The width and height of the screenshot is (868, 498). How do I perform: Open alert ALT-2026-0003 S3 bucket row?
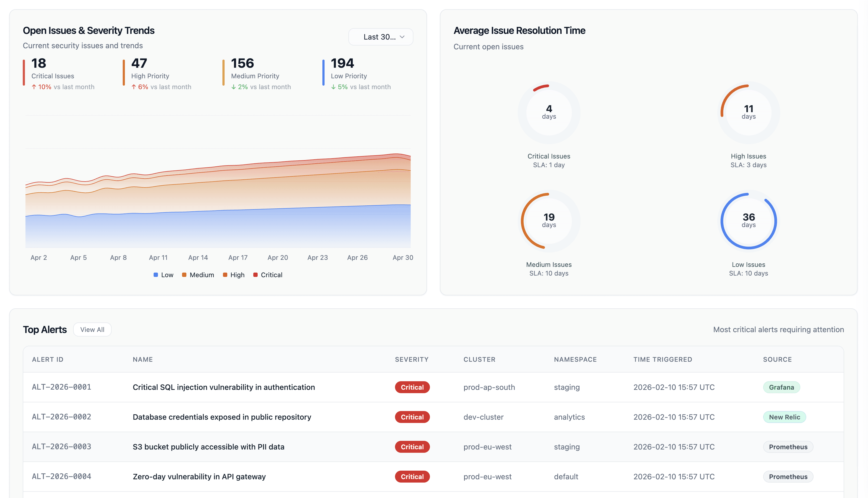[x=208, y=447]
